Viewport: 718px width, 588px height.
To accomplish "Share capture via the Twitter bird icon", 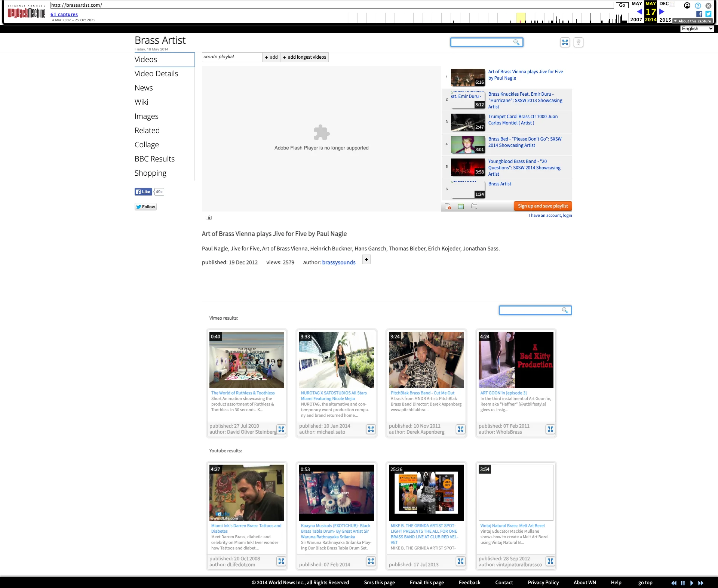I will pyautogui.click(x=708, y=14).
